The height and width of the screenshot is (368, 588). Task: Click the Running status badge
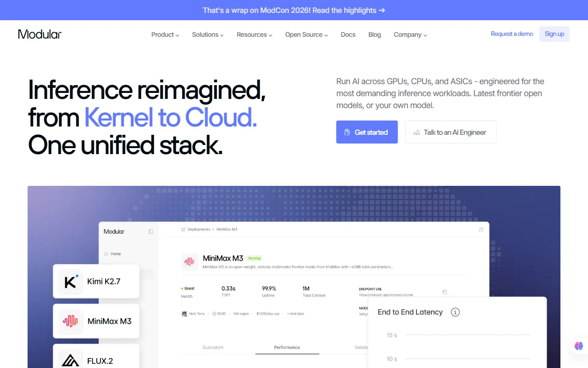(254, 258)
